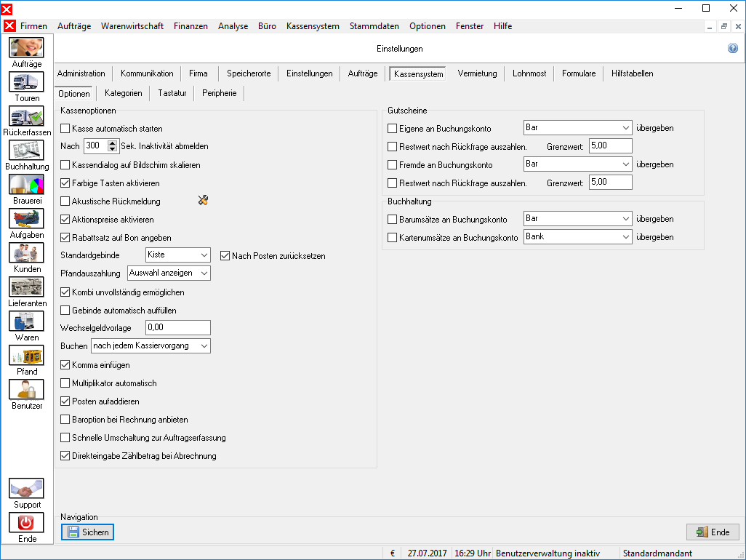Open the acoustic feedback tools icon

coord(203,200)
